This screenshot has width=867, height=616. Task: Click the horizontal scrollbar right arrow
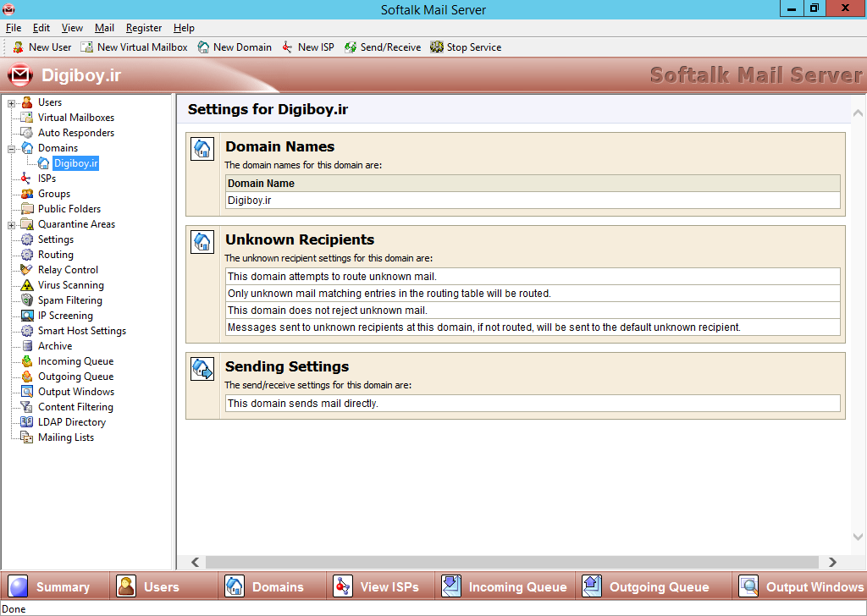(832, 562)
